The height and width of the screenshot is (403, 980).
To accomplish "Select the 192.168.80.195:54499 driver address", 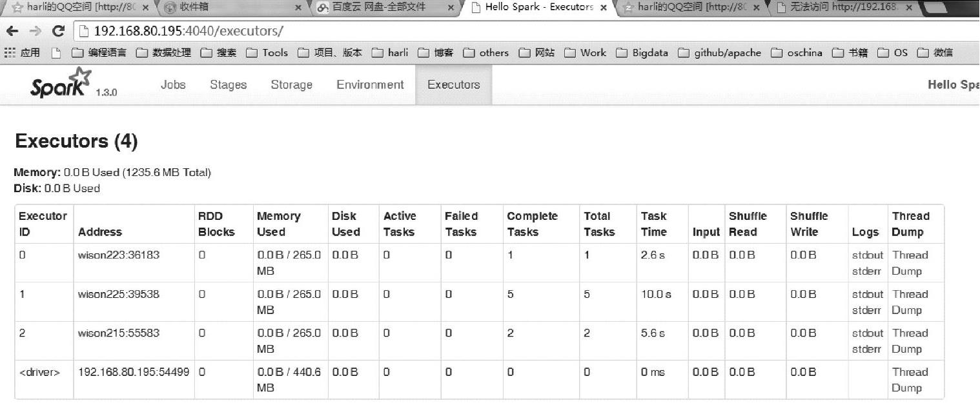I will 134,372.
